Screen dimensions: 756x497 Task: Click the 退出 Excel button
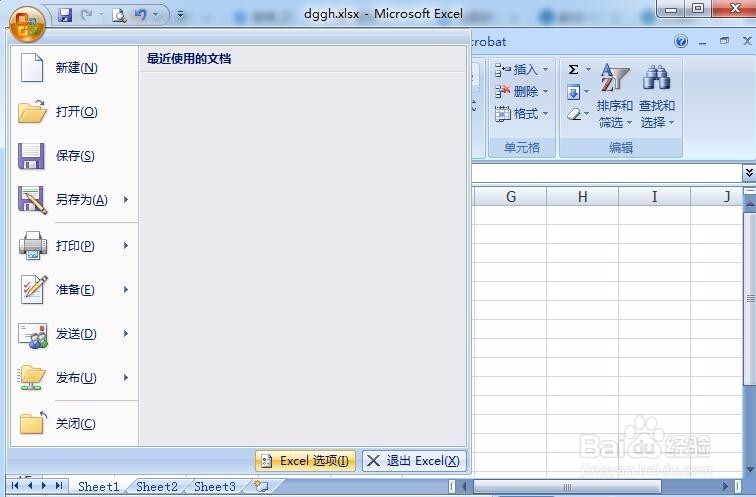pos(414,461)
